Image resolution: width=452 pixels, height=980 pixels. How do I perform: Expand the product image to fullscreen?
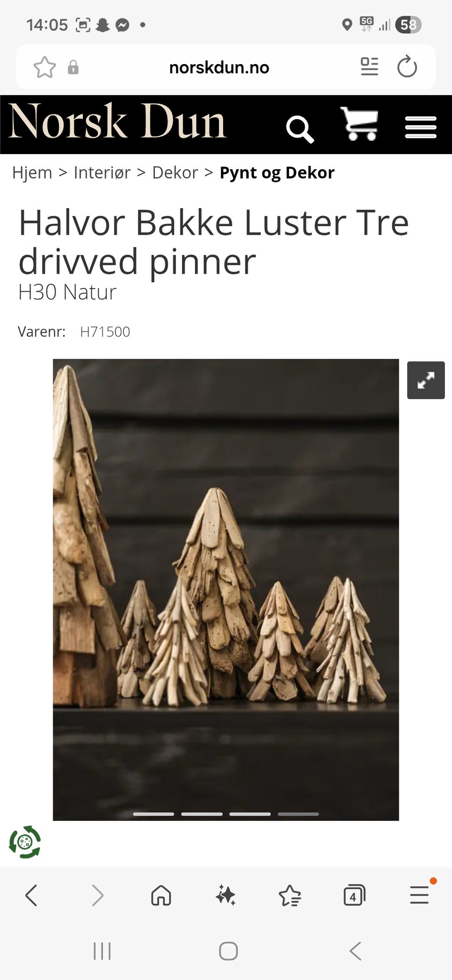click(x=426, y=380)
